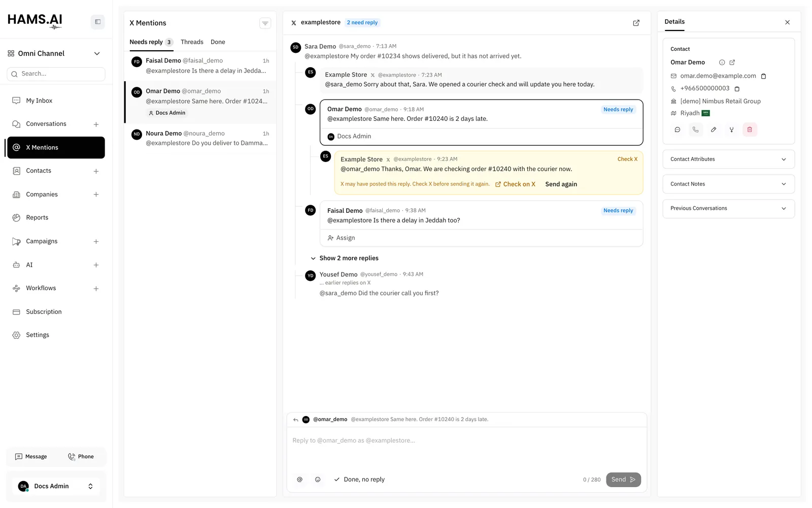Show 2 more replies in thread

click(x=345, y=258)
